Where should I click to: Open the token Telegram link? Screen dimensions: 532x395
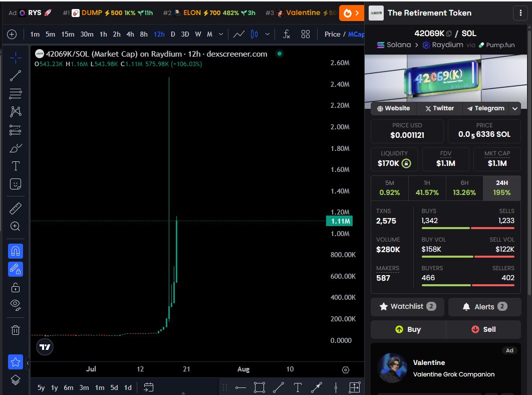coord(485,108)
